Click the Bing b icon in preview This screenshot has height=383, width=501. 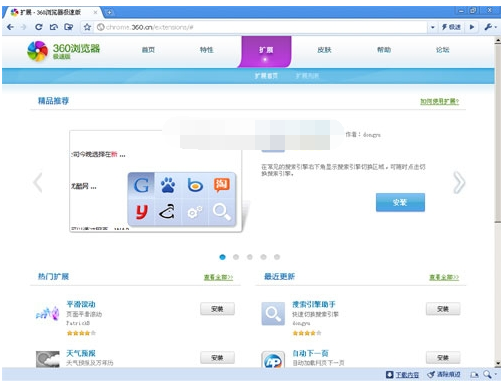pyautogui.click(x=195, y=185)
